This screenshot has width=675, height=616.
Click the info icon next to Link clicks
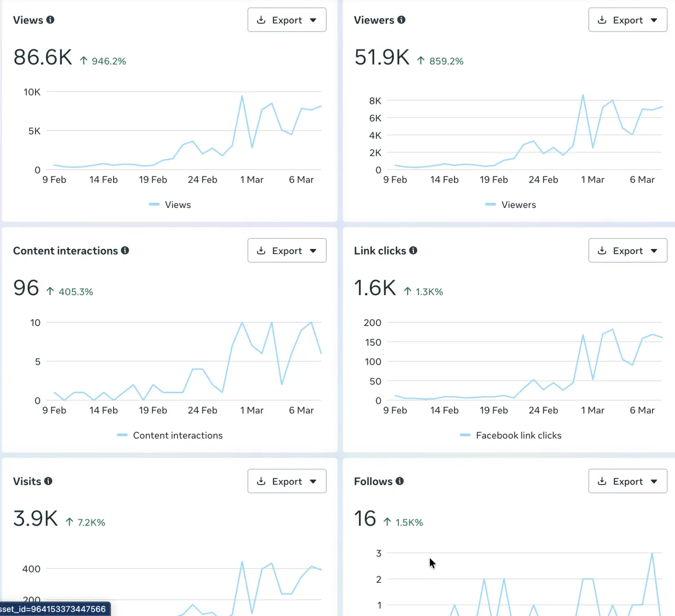pos(413,251)
